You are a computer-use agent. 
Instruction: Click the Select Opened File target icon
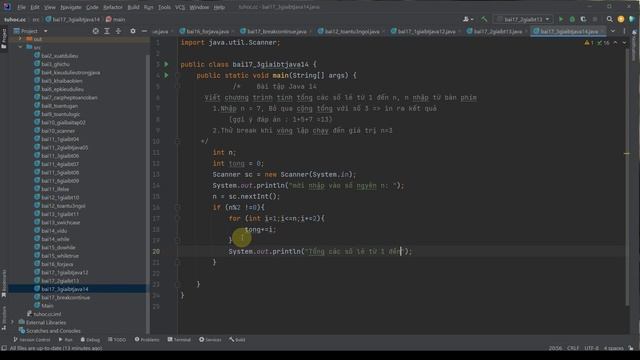click(95, 31)
